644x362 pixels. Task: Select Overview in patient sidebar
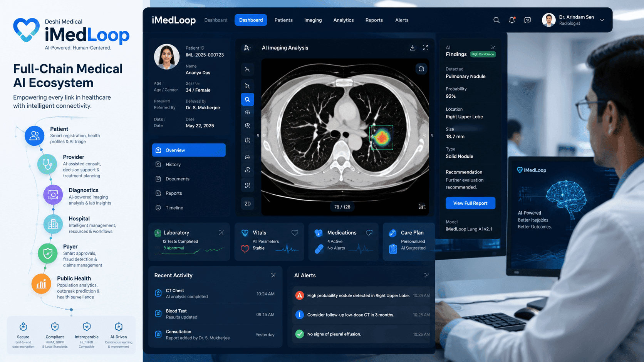(x=189, y=150)
